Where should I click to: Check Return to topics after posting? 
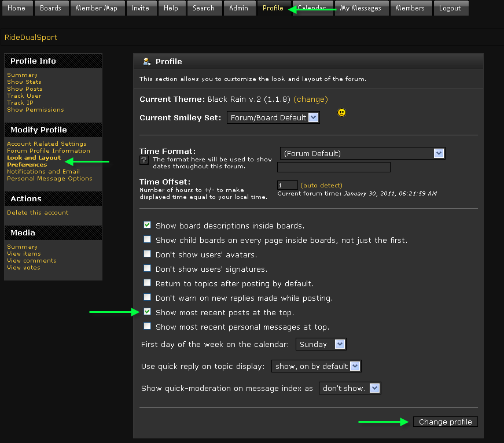coord(148,283)
